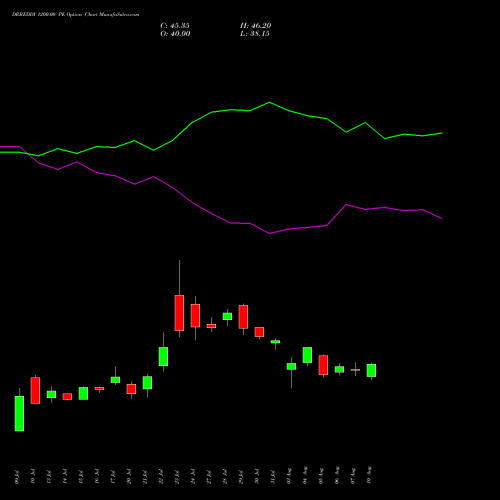Click the red candlestick above 05 Aug
The image size is (500, 500).
(x=323, y=365)
